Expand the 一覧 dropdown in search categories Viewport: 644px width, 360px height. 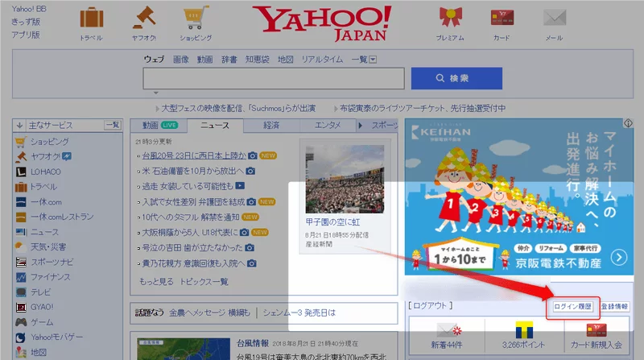(x=373, y=60)
